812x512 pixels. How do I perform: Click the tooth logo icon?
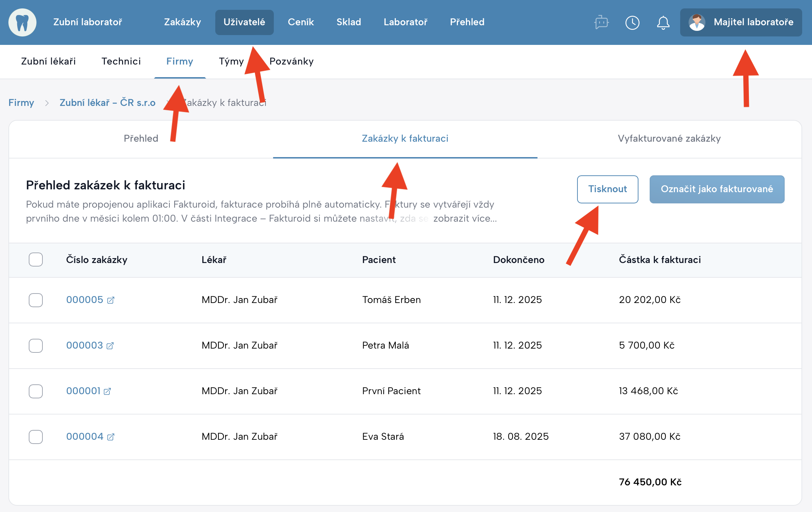22,22
